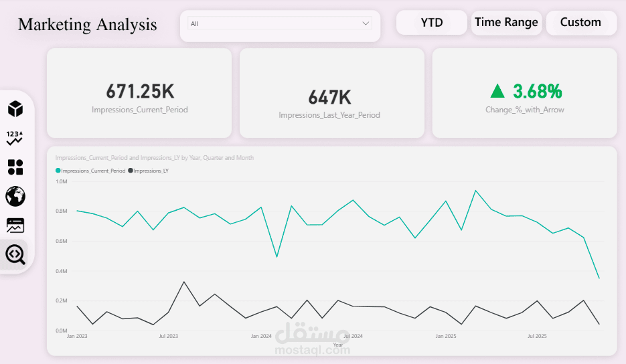Select the YTD button
This screenshot has height=364, width=626.
(432, 22)
